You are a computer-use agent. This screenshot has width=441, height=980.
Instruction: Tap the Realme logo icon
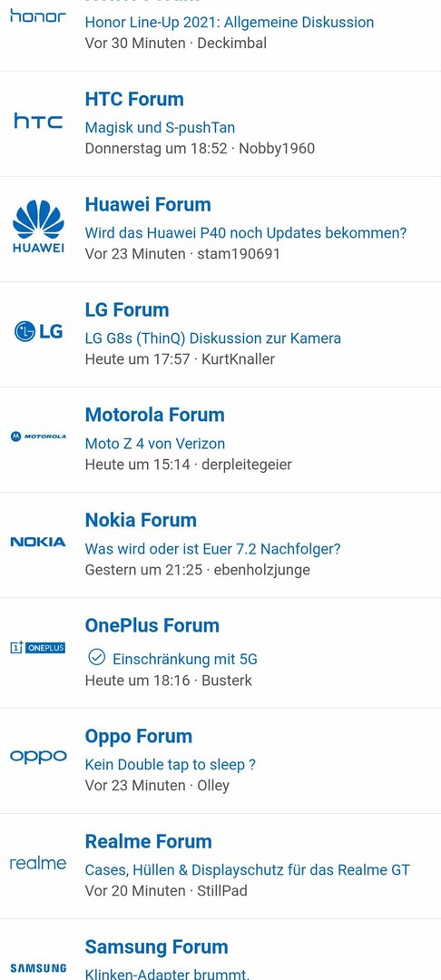(38, 863)
